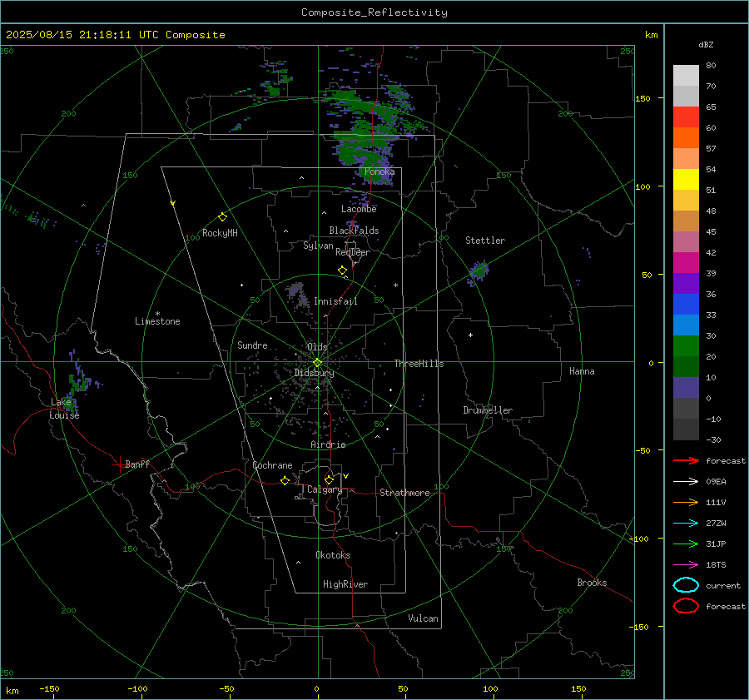Click the yellow V marker northeast of Calgary
The height and width of the screenshot is (700, 749).
346,476
